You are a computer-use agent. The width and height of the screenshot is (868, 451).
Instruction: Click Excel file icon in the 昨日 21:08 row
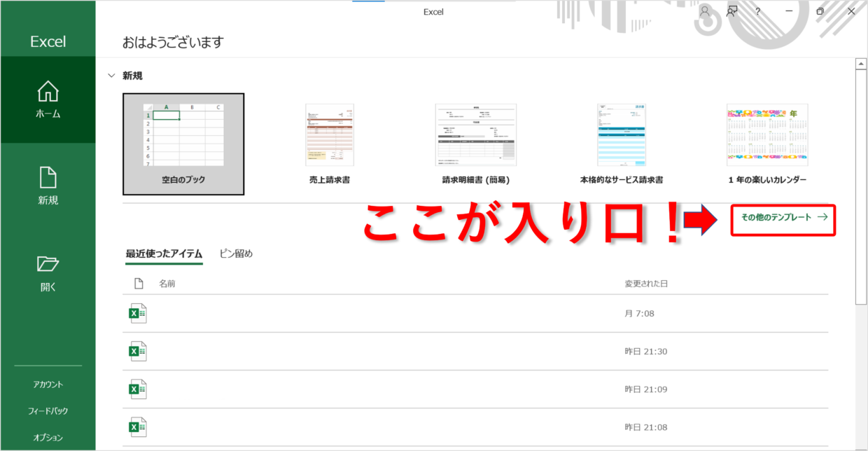pos(138,426)
